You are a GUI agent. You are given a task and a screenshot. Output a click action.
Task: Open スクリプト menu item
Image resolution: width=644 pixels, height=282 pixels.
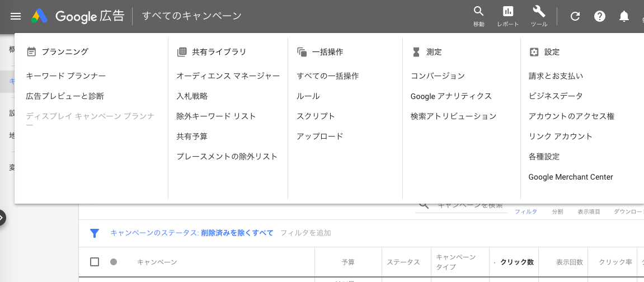[316, 116]
